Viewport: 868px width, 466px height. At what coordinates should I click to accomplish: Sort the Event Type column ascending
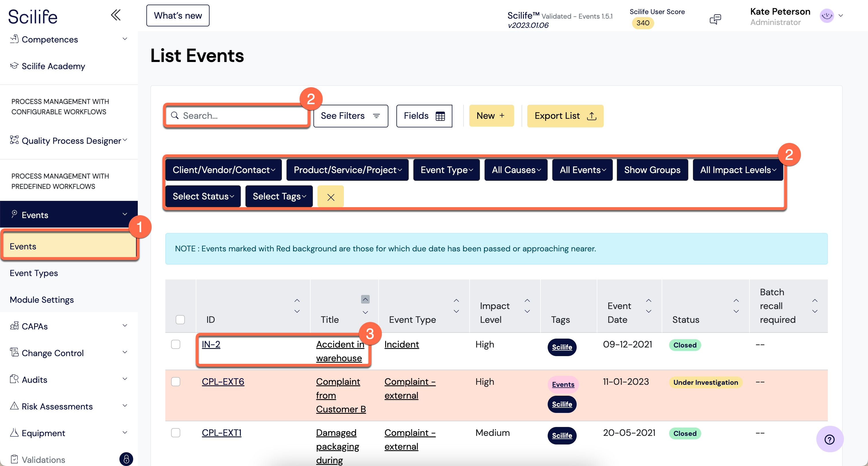pyautogui.click(x=456, y=300)
